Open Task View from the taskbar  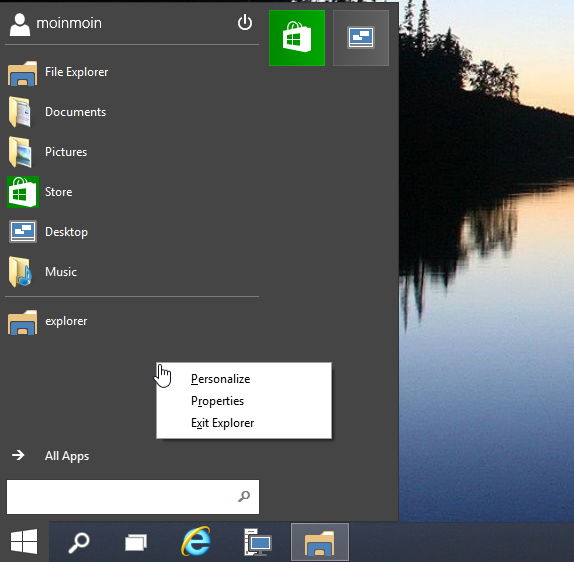click(136, 542)
